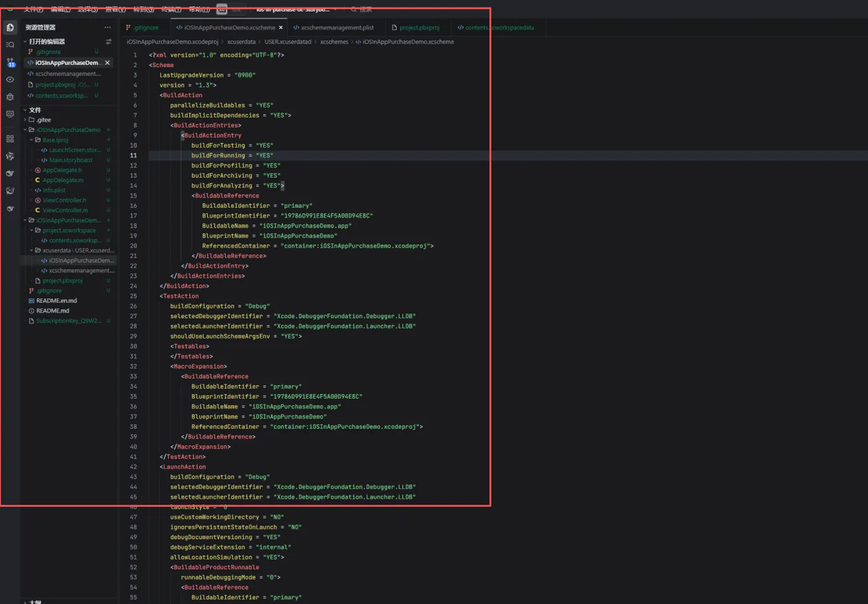Open the Extensions grid icon
Screen dimensions: 868x604
point(10,139)
